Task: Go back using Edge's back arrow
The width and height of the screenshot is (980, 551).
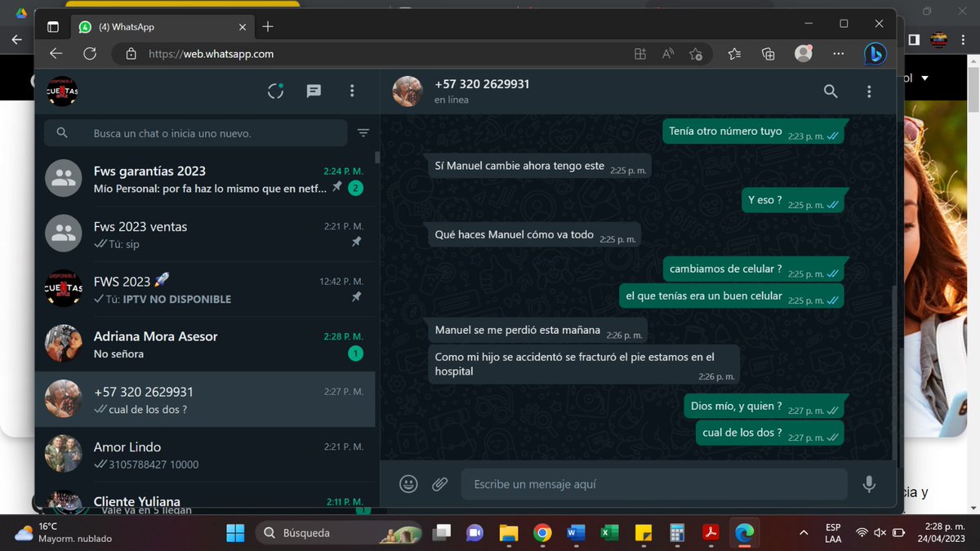Action: click(56, 54)
